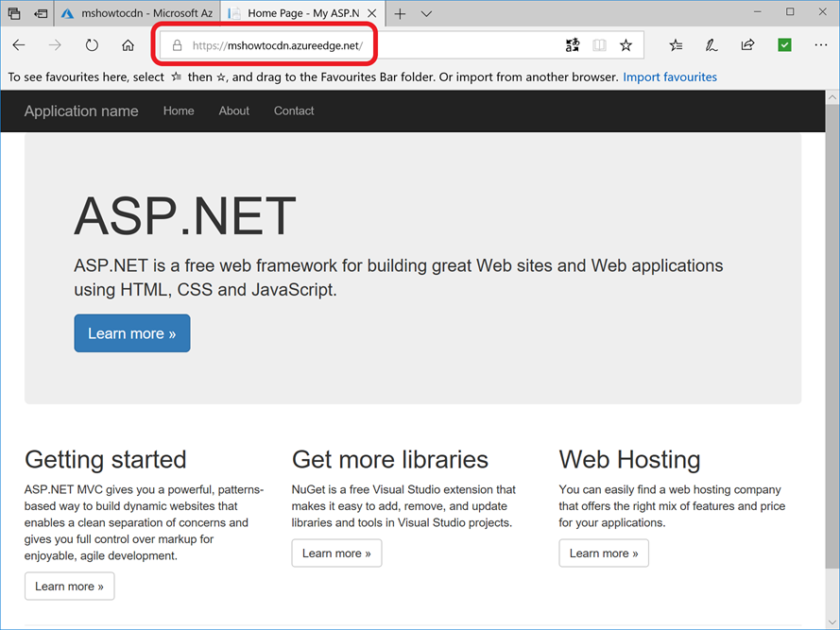Click the vertical scrollbar thumb
The image size is (840, 630).
(x=831, y=336)
